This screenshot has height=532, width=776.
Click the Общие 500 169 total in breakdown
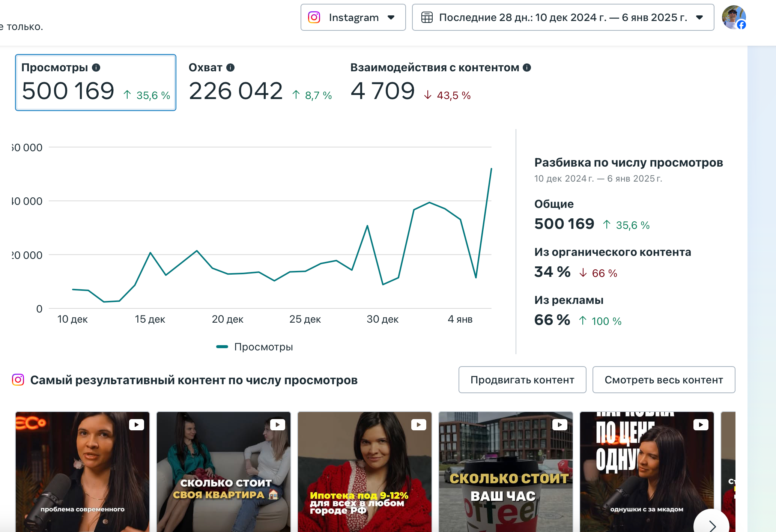coord(564,224)
